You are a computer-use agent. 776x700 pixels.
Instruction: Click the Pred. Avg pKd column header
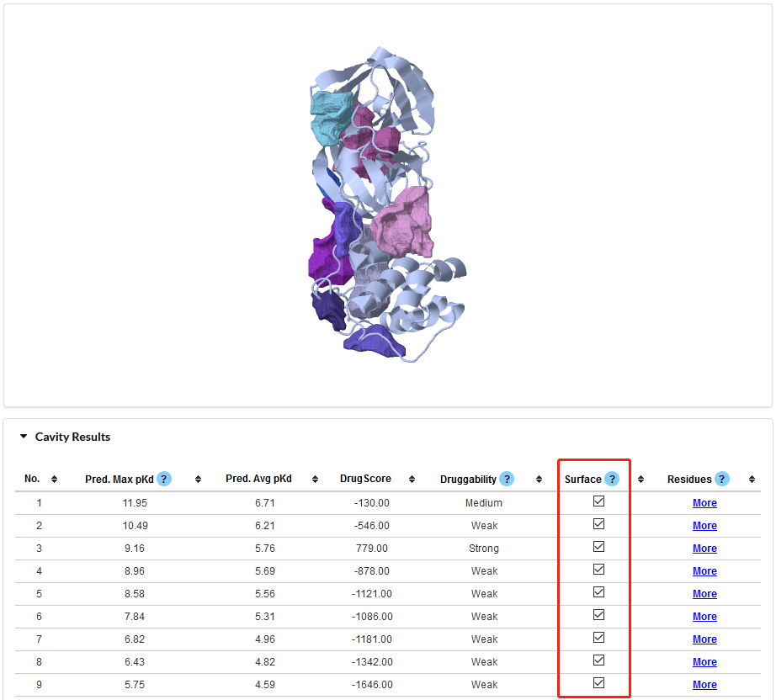click(258, 479)
